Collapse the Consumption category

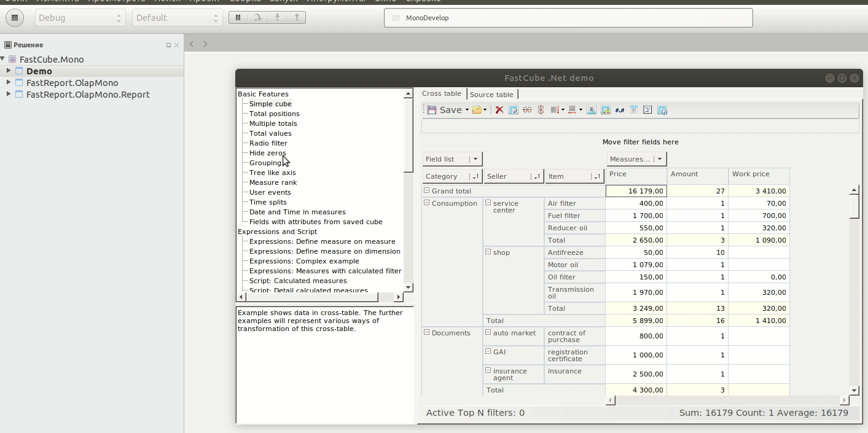click(x=427, y=203)
